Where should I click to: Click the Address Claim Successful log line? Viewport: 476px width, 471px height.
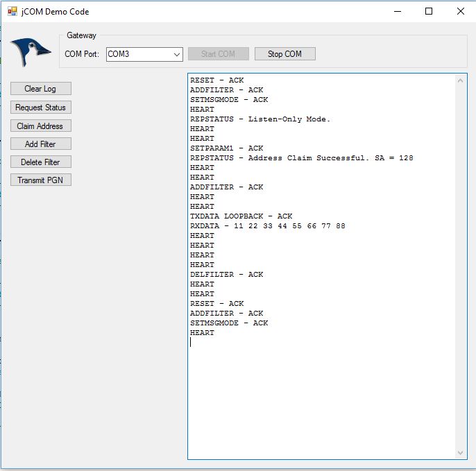point(301,158)
